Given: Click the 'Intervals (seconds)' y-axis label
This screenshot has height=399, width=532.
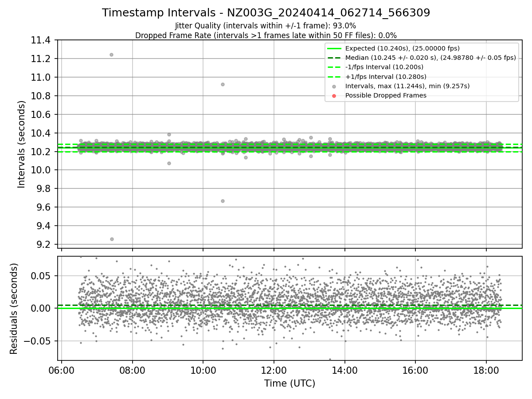Looking at the screenshot, I should (22, 144).
